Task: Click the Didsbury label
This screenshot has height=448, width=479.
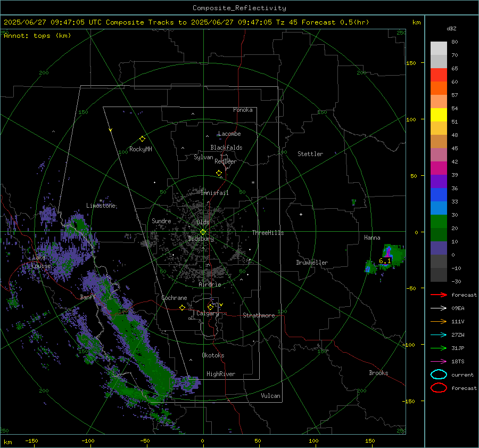Action: coord(201,239)
